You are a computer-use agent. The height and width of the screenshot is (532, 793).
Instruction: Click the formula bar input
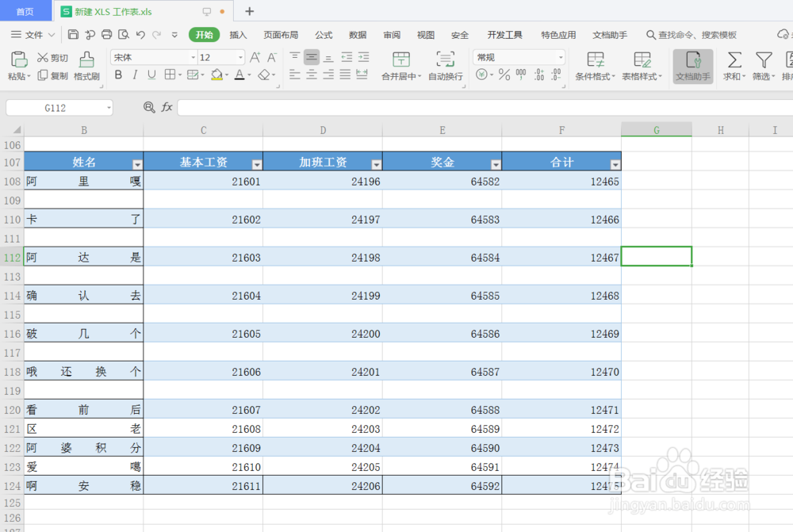tap(485, 108)
